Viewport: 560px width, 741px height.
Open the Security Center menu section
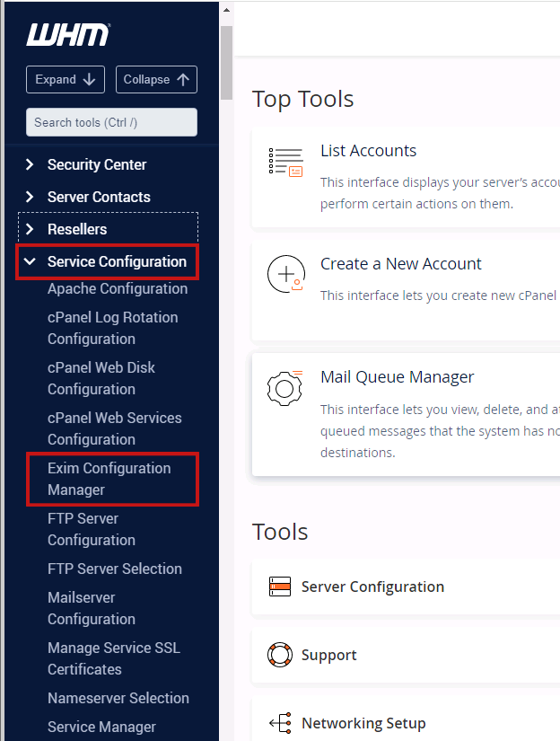97,164
